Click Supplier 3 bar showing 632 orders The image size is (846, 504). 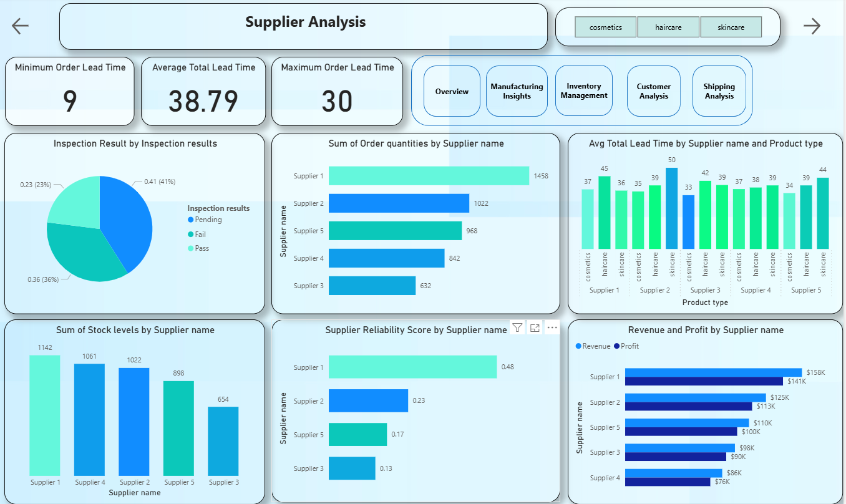(372, 286)
